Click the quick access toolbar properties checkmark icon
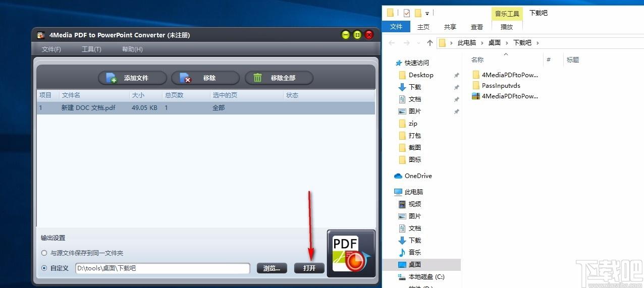 [x=407, y=13]
